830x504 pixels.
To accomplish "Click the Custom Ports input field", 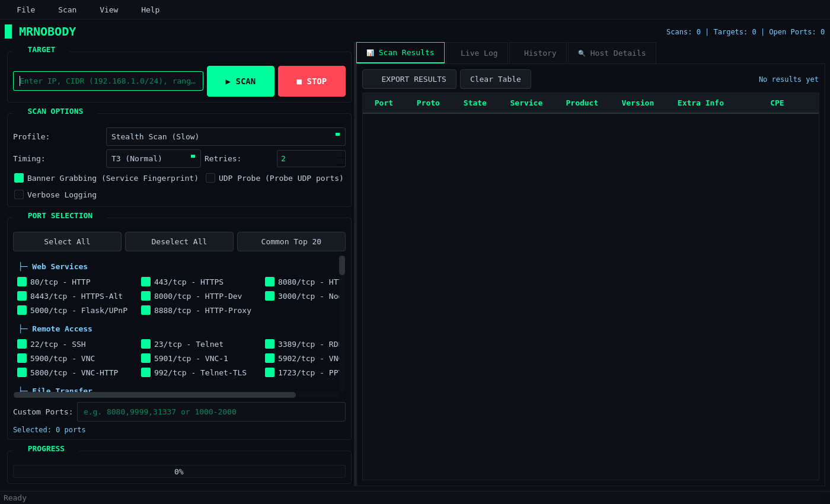I will (x=211, y=412).
